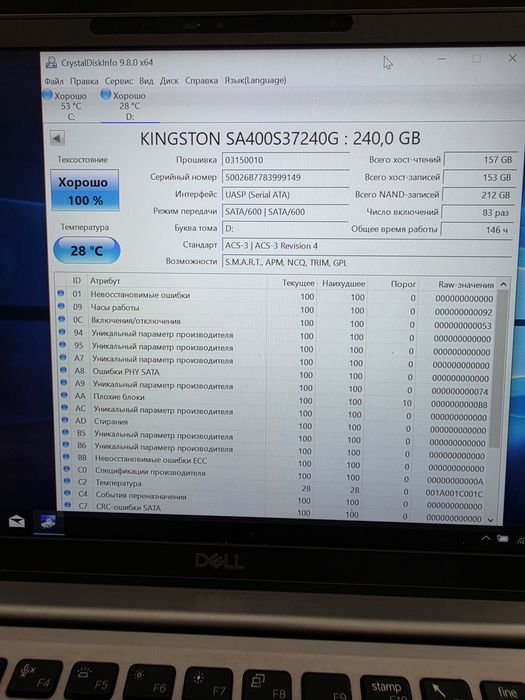This screenshot has height=700, width=525.
Task: Click status dot of attribute AD Стирания
Action: [65, 420]
